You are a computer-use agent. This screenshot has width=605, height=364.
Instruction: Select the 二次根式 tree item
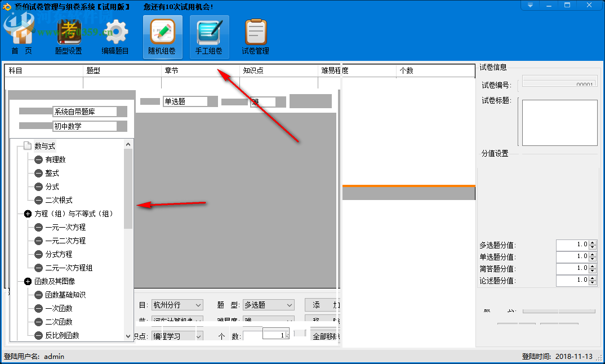(59, 200)
